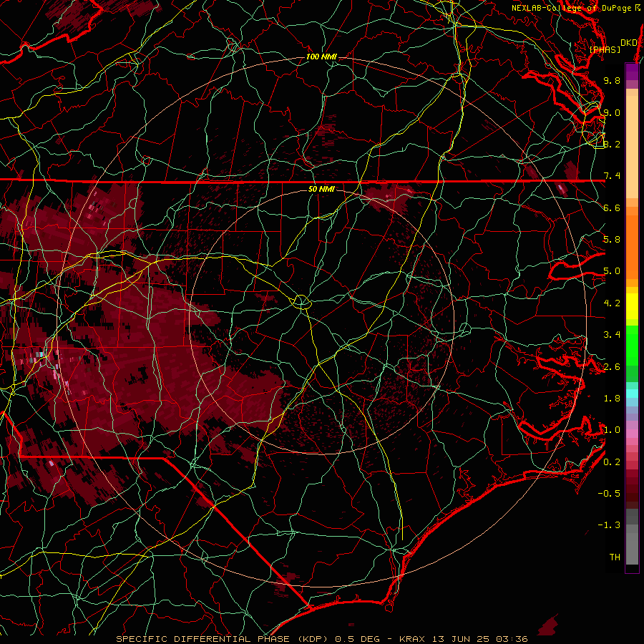Select the -0.5 value on the color scale
Image resolution: width=644 pixels, height=644 pixels.
pyautogui.click(x=609, y=494)
